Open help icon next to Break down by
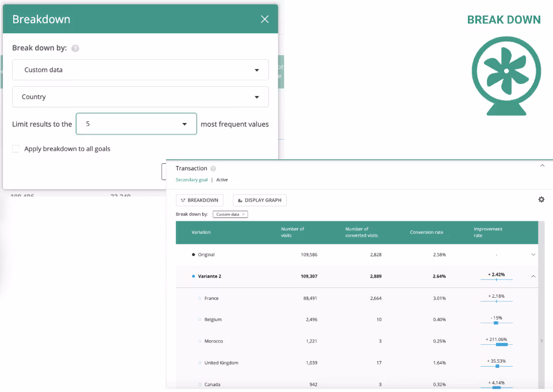553x392 pixels. (x=75, y=48)
